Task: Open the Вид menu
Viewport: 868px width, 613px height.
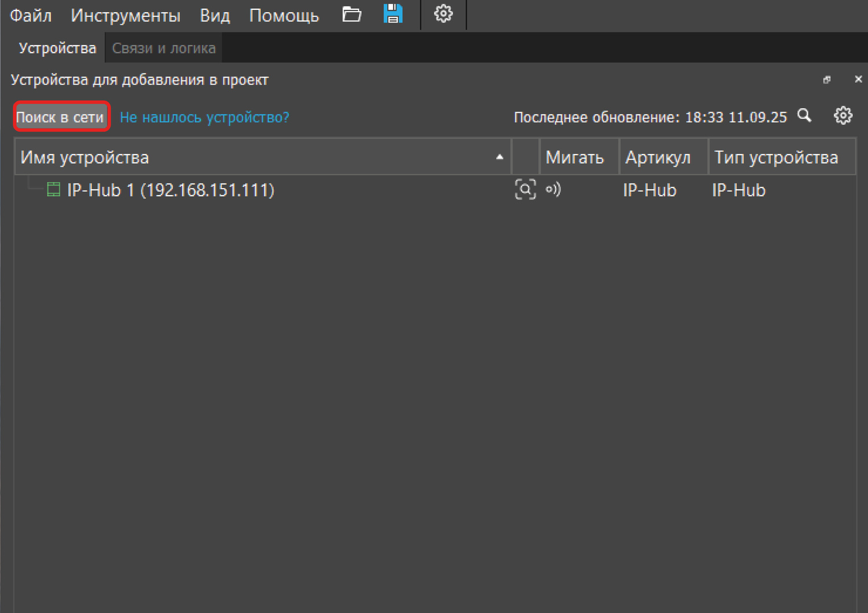Action: [x=215, y=16]
